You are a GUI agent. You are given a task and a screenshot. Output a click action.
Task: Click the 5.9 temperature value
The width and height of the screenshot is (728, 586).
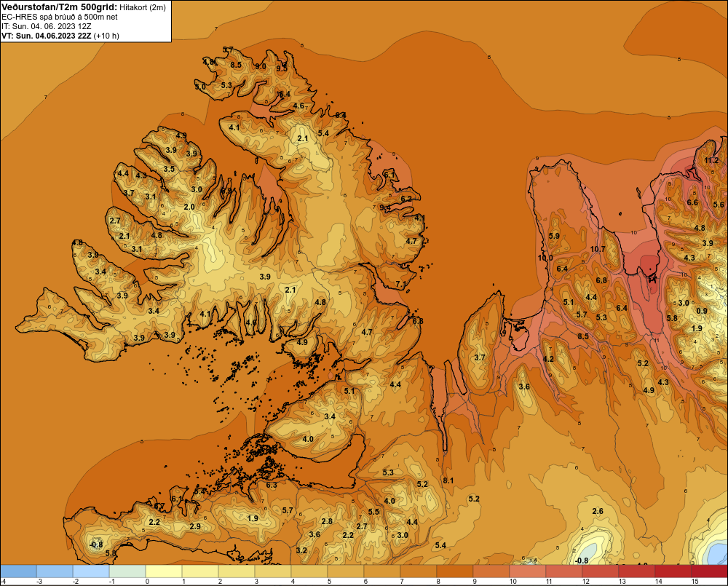pos(554,236)
